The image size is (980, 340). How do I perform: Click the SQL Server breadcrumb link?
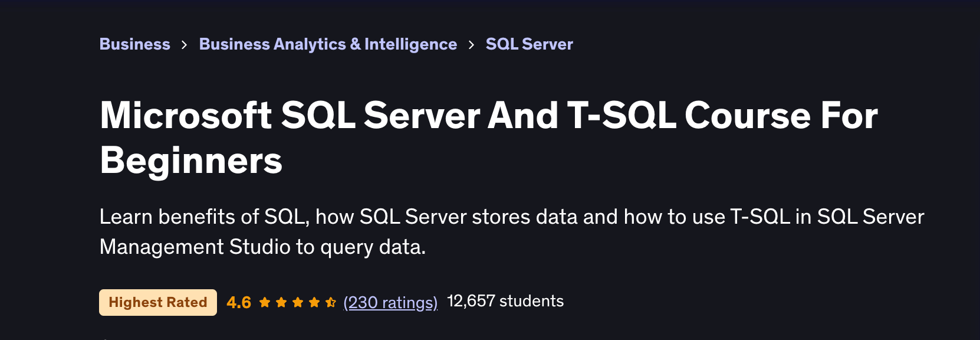[x=528, y=44]
